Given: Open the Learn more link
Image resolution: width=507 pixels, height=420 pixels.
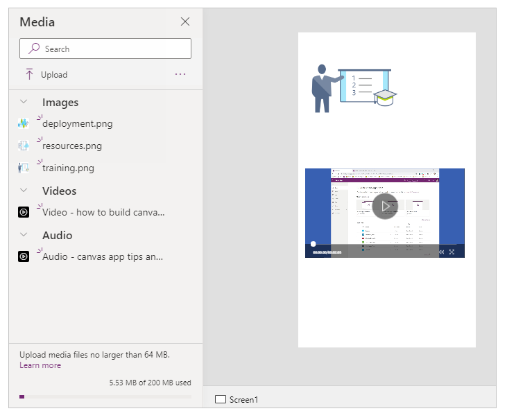Looking at the screenshot, I should (x=40, y=365).
